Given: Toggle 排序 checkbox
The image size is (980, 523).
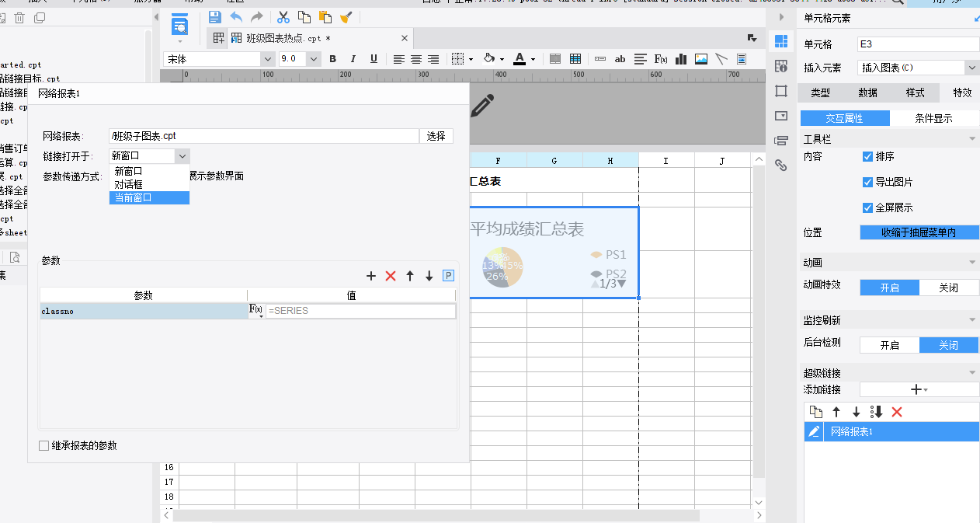Looking at the screenshot, I should [x=868, y=156].
